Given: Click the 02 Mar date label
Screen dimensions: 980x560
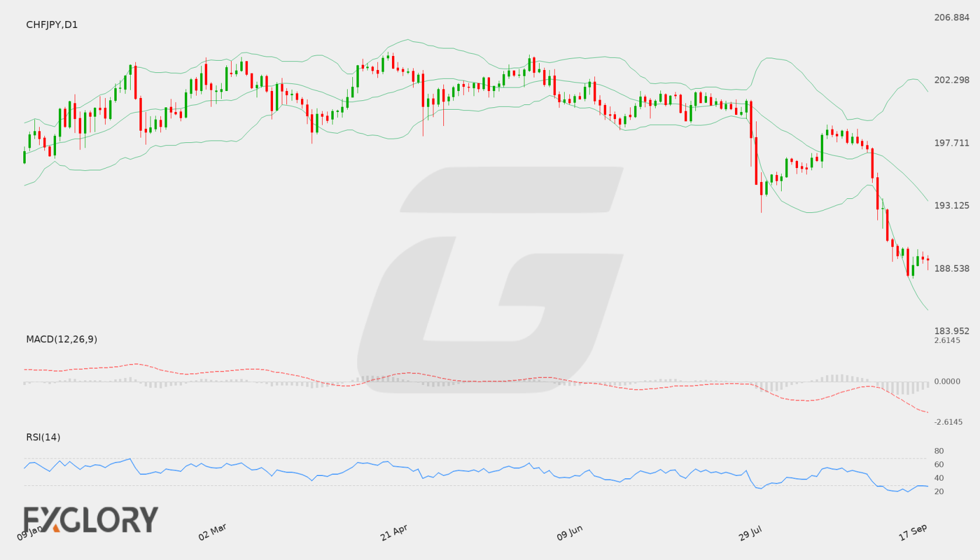Looking at the screenshot, I should 212,532.
